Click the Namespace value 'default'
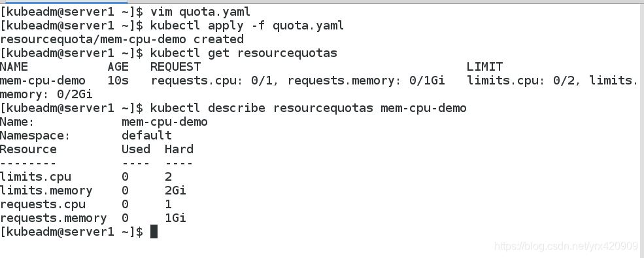Viewport: 644px width, 258px height. pos(146,136)
